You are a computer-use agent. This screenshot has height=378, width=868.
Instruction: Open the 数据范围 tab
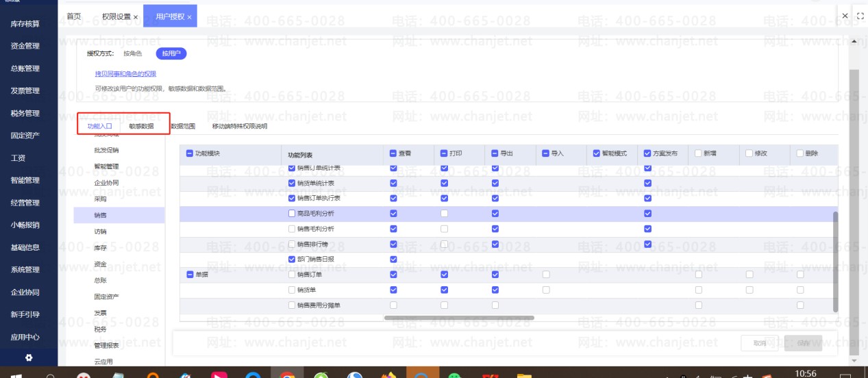coord(183,126)
